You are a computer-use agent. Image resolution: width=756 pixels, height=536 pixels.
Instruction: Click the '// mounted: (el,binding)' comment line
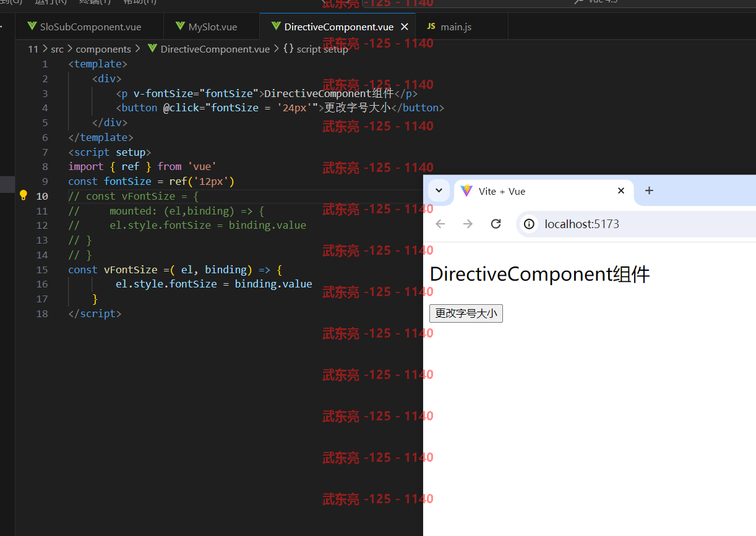point(166,211)
